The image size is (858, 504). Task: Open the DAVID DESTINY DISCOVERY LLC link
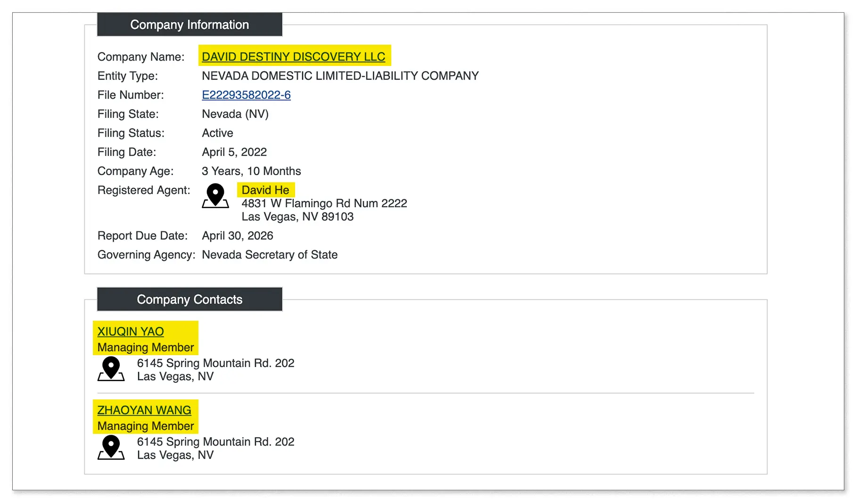[293, 57]
